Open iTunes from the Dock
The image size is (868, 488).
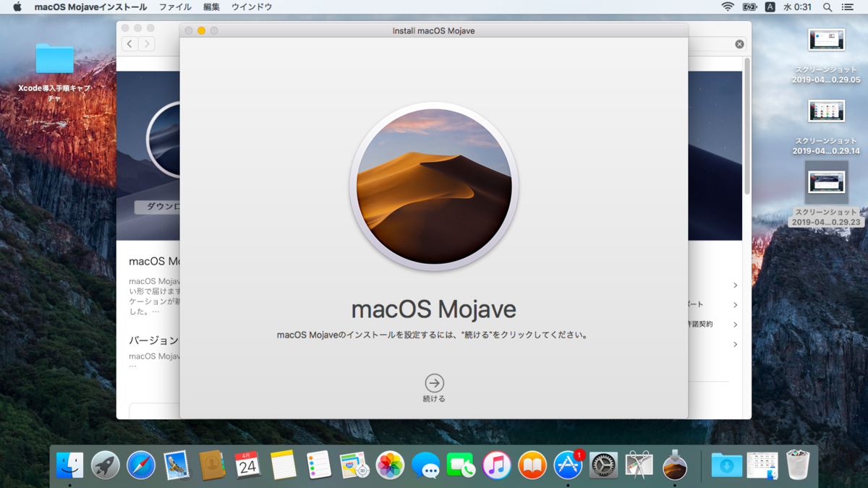496,466
